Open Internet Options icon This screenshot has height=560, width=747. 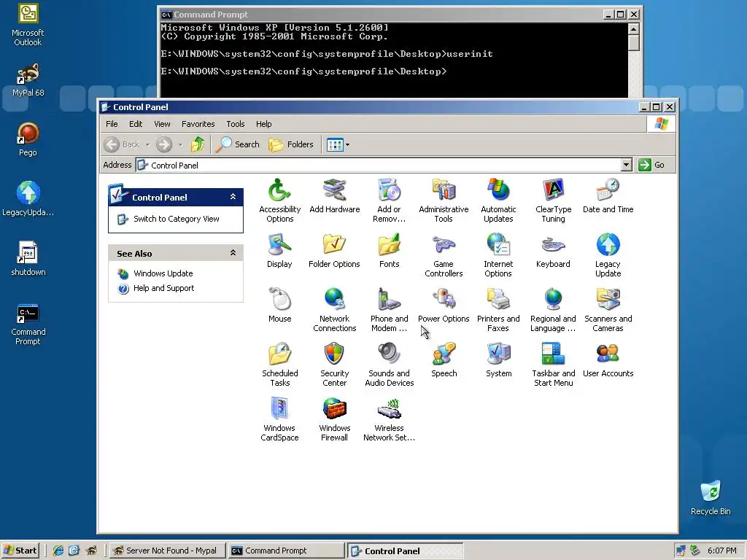tap(498, 254)
